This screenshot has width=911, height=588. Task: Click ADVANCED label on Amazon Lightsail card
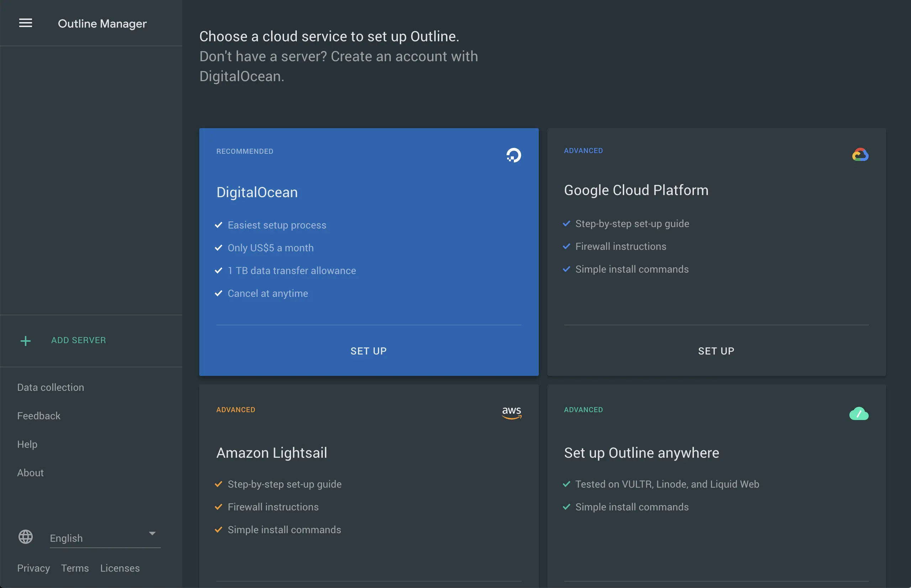click(x=236, y=410)
